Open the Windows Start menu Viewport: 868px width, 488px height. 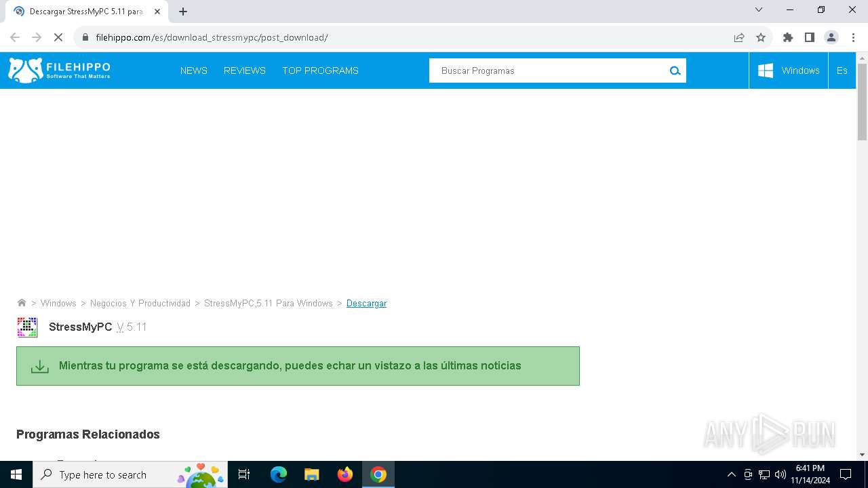click(16, 474)
